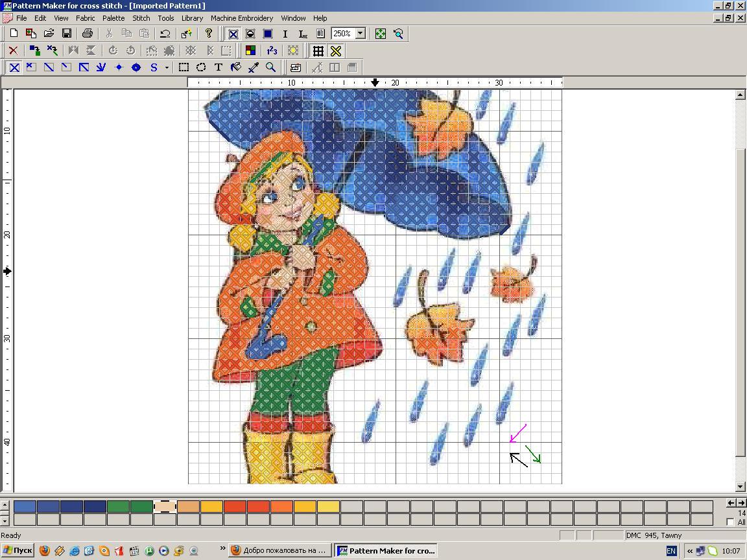Select the first blue palette swatch

pos(25,506)
